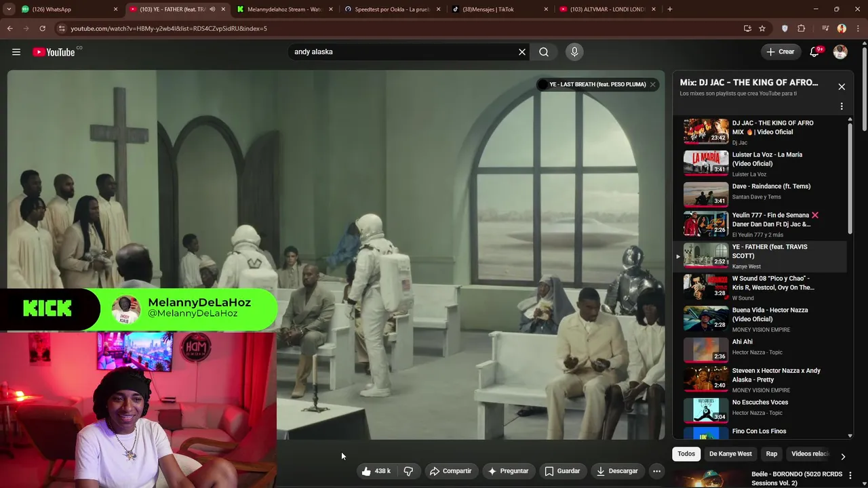Open browser three-dot menu
This screenshot has height=488, width=868.
(857, 28)
